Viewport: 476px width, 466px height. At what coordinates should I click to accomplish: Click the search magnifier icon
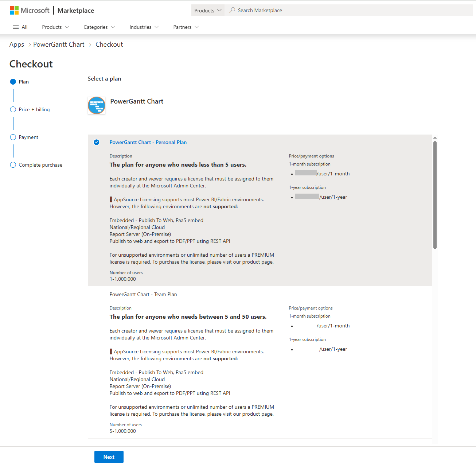click(x=232, y=10)
